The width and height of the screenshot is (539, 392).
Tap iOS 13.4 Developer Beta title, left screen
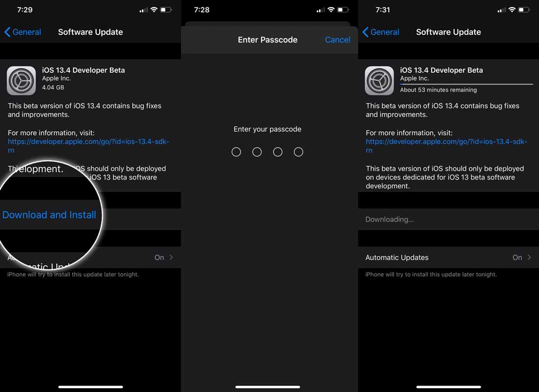(83, 70)
